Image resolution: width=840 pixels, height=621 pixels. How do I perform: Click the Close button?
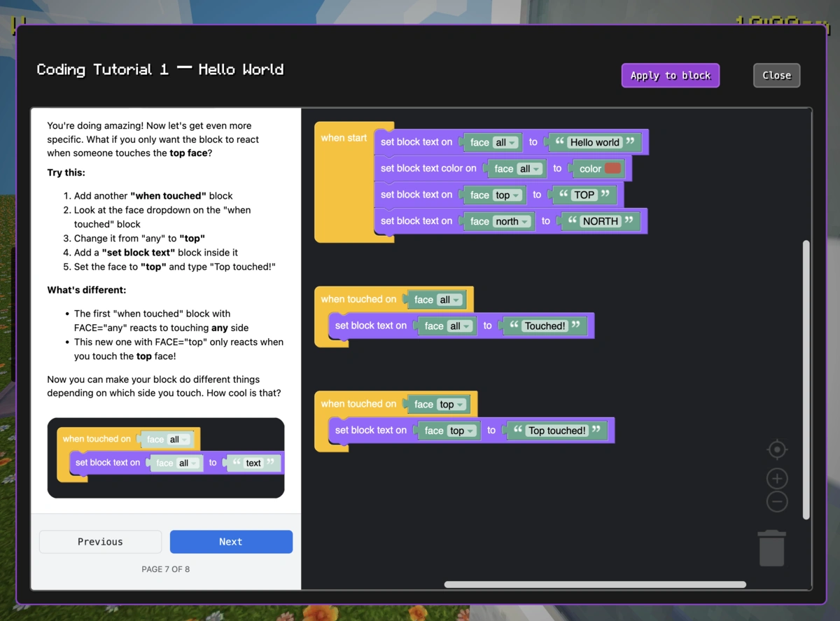(777, 75)
